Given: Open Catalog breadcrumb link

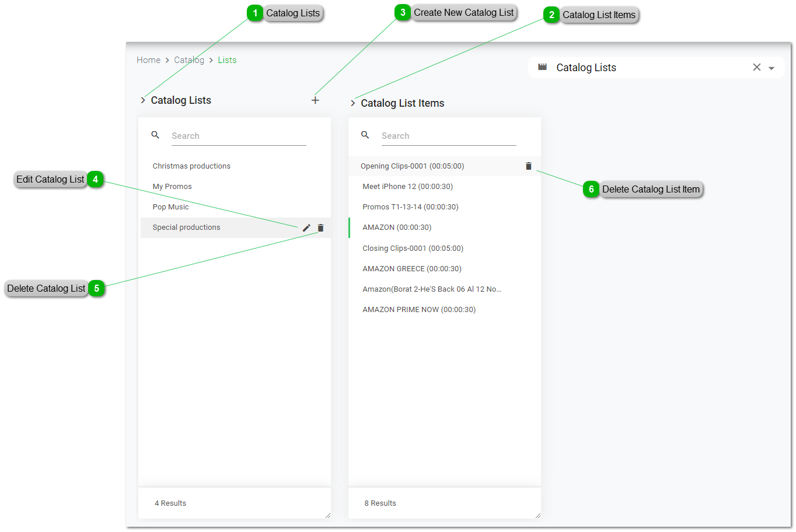Looking at the screenshot, I should point(189,60).
